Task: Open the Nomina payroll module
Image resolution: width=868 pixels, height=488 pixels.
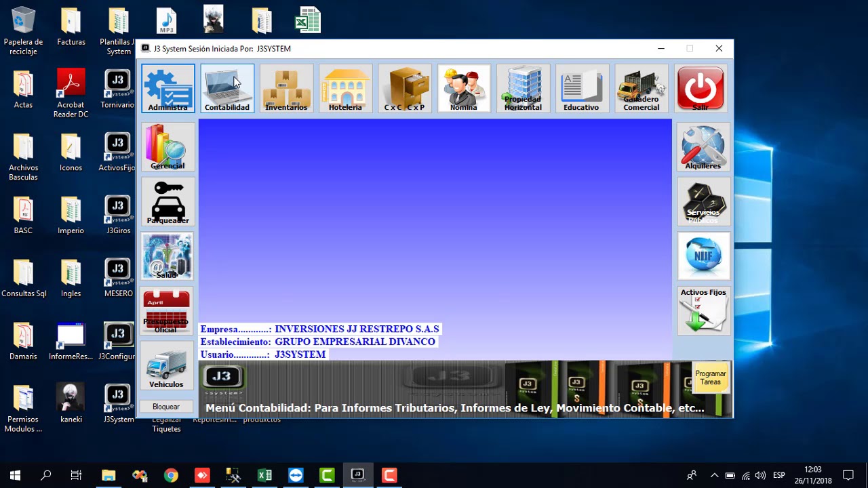Action: [x=464, y=88]
